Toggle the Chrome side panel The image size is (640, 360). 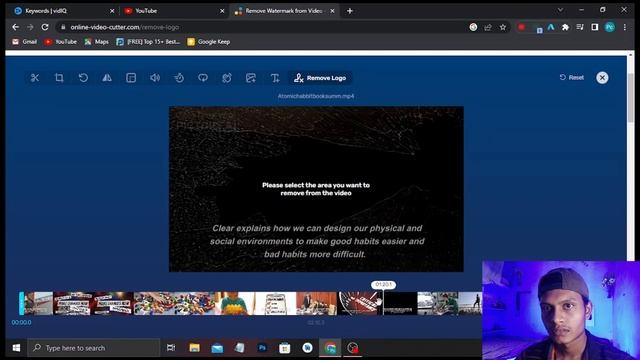pos(595,27)
